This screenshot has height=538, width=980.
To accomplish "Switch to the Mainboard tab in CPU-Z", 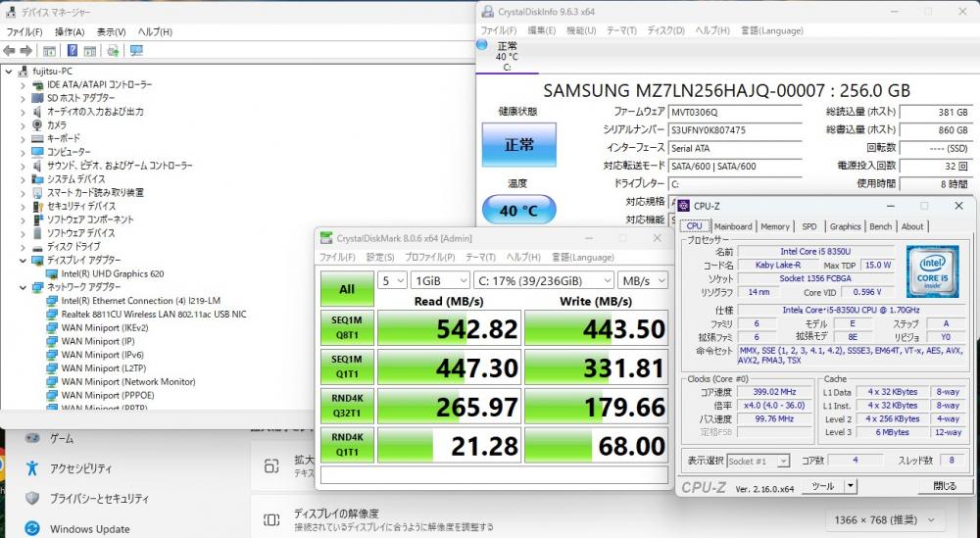I will (732, 226).
